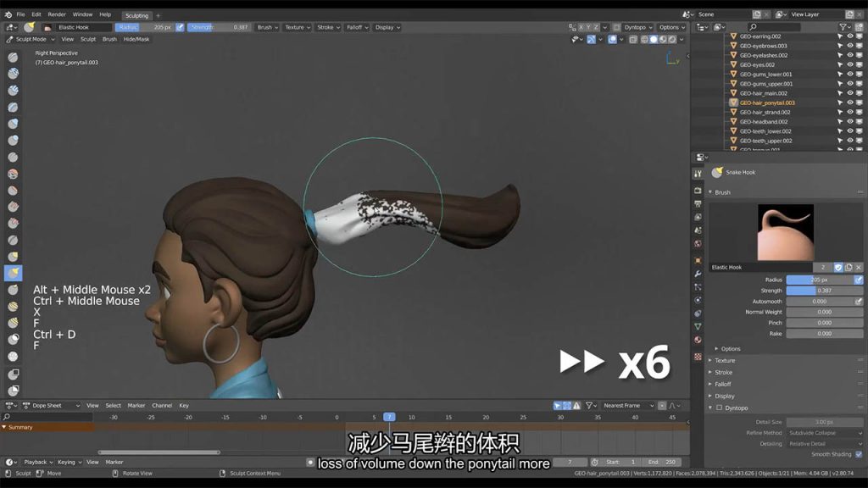Open the View Layer properties tab icon
868x488 pixels.
pyautogui.click(x=698, y=217)
